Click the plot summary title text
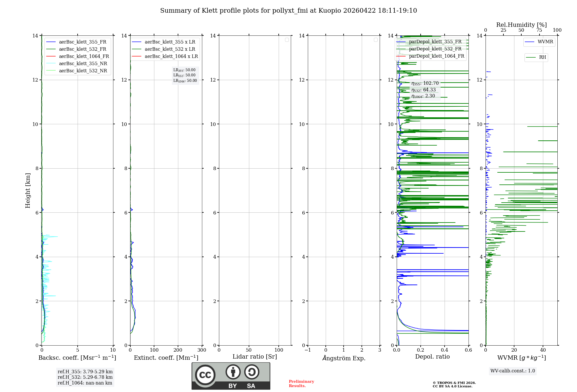The height and width of the screenshot is (392, 577). [x=288, y=11]
